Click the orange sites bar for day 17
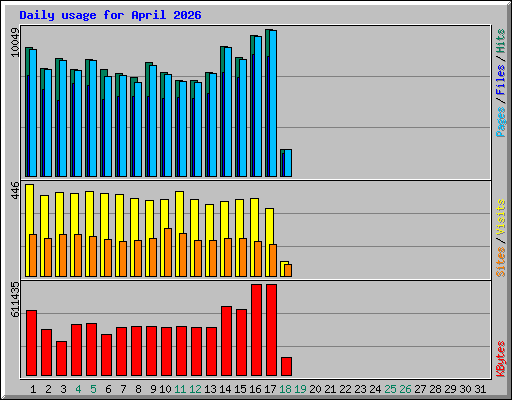The height and width of the screenshot is (400, 512). 273,260
